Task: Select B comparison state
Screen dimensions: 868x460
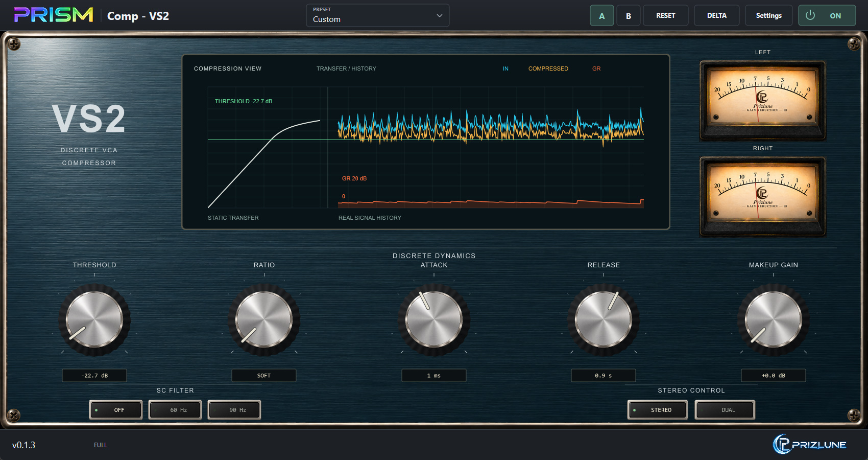Action: point(629,15)
